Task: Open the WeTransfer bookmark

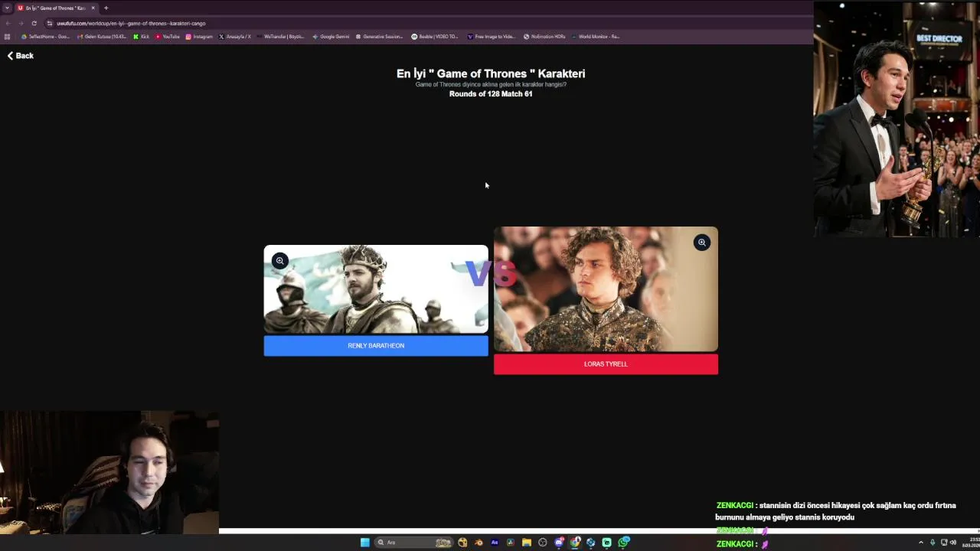Action: point(281,37)
